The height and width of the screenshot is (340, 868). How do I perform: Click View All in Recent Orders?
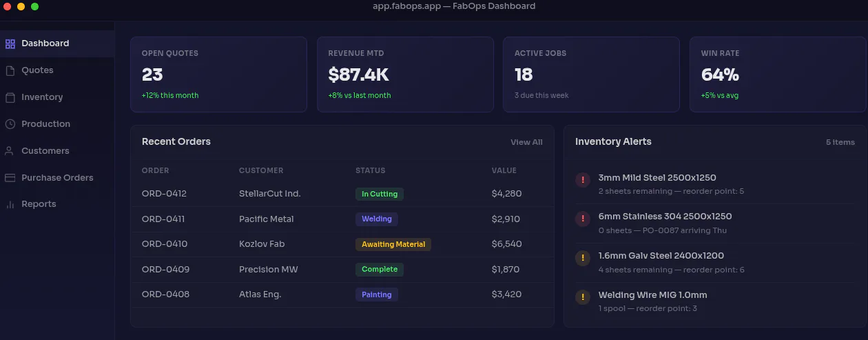coord(526,142)
